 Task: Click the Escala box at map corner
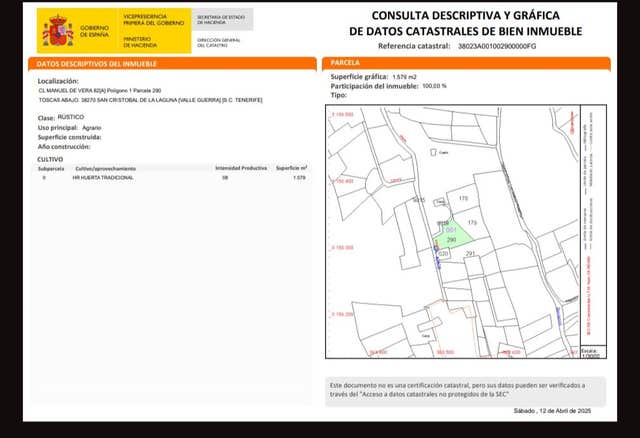[588, 351]
